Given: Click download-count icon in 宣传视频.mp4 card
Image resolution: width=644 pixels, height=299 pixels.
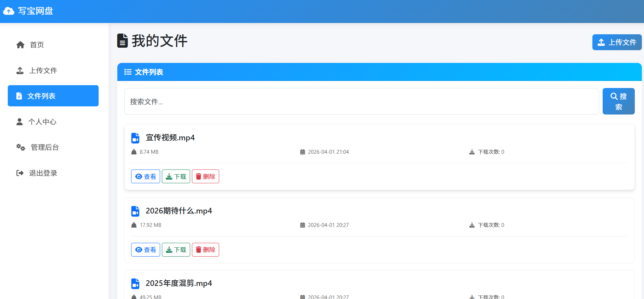Looking at the screenshot, I should (472, 152).
